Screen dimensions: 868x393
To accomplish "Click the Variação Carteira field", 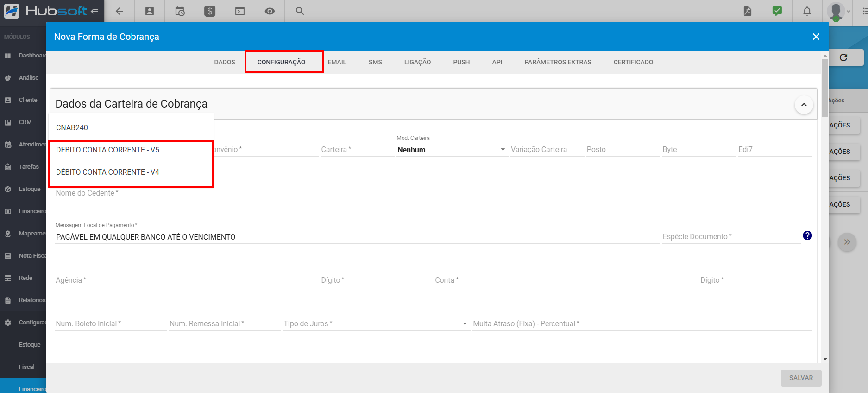I will point(547,150).
